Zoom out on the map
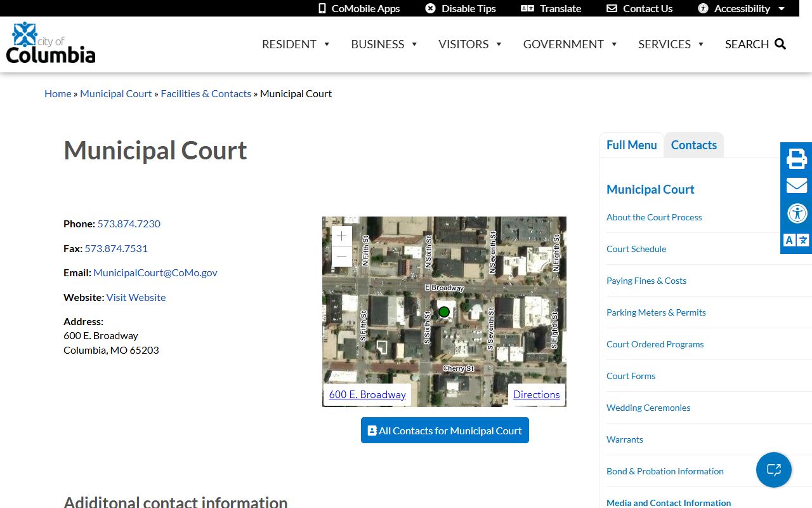Viewport: 812px width, 508px height. pos(342,257)
